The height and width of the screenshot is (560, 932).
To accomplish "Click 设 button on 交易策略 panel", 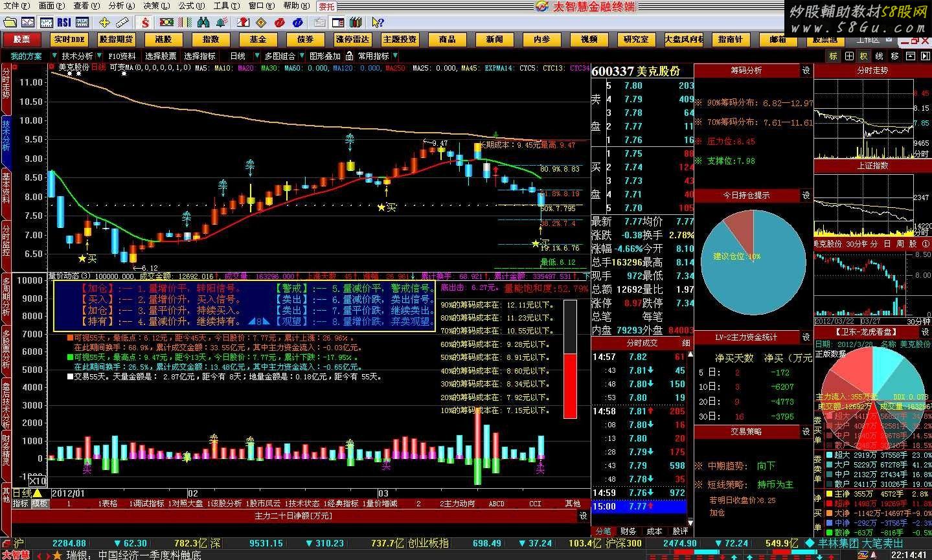I will (x=806, y=431).
